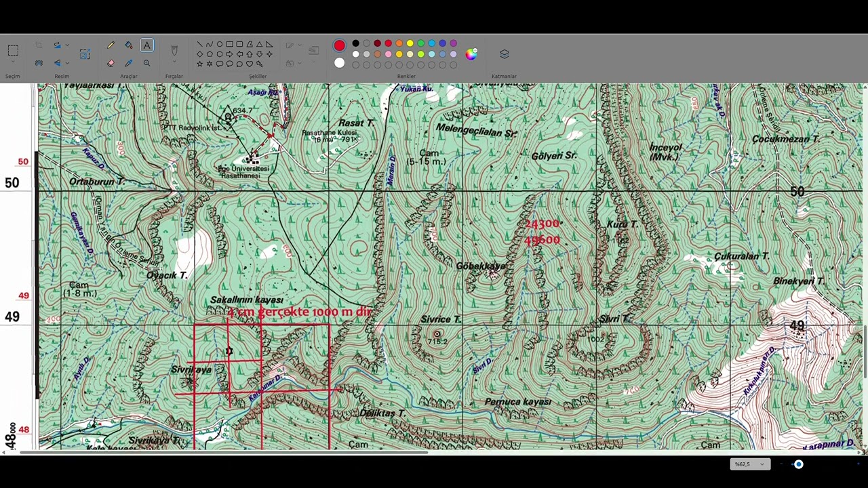Click the Brushes tool icon
Image resolution: width=868 pixels, height=488 pixels.
(x=174, y=50)
